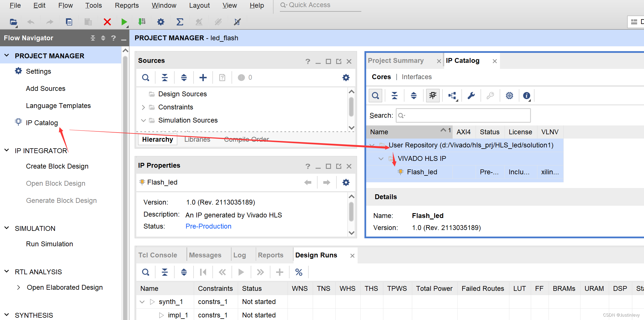644x320 pixels.
Task: Add sources with the Sources plus icon
Action: [203, 77]
